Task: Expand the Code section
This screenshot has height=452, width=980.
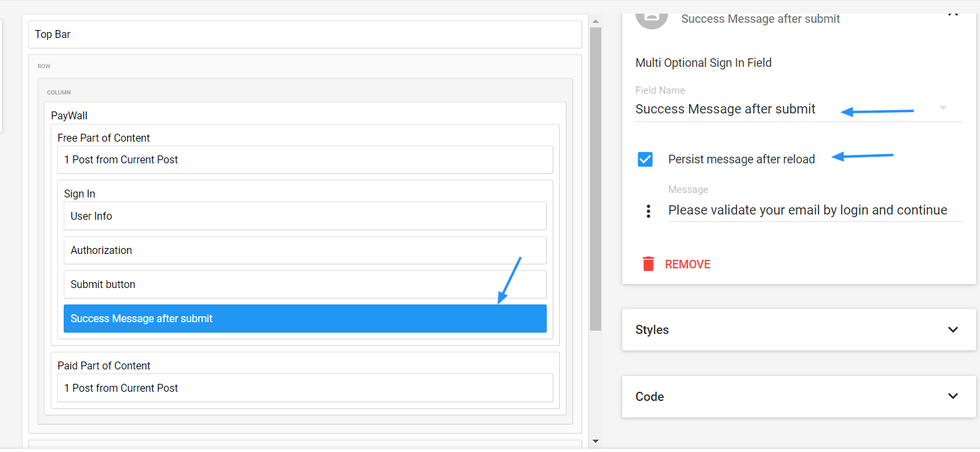Action: [952, 396]
